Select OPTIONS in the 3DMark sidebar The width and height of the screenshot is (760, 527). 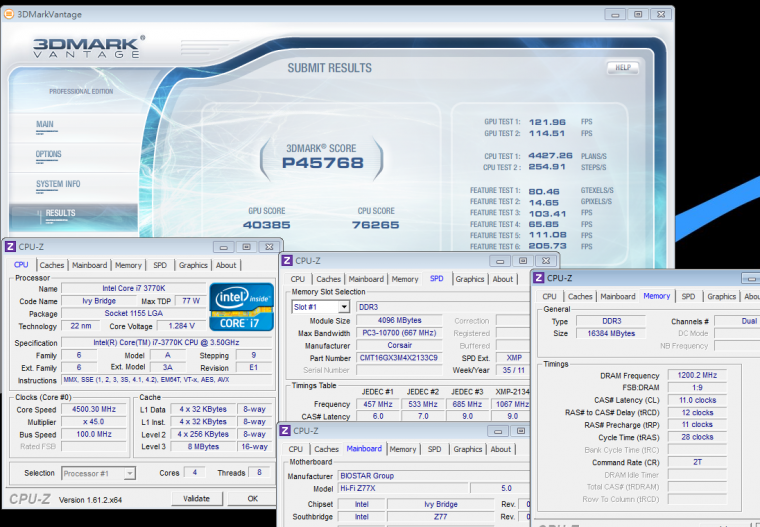tap(49, 155)
